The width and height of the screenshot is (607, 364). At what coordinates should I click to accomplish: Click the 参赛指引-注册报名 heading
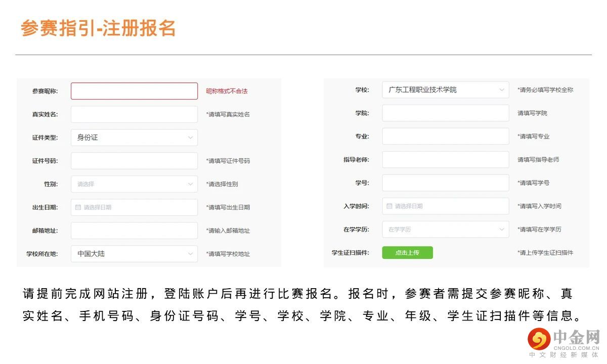[x=98, y=28]
